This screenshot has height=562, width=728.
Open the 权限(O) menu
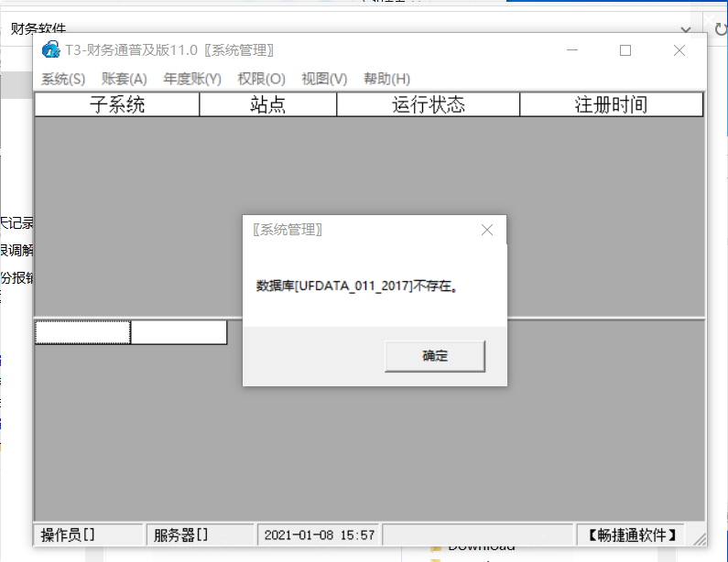point(261,79)
